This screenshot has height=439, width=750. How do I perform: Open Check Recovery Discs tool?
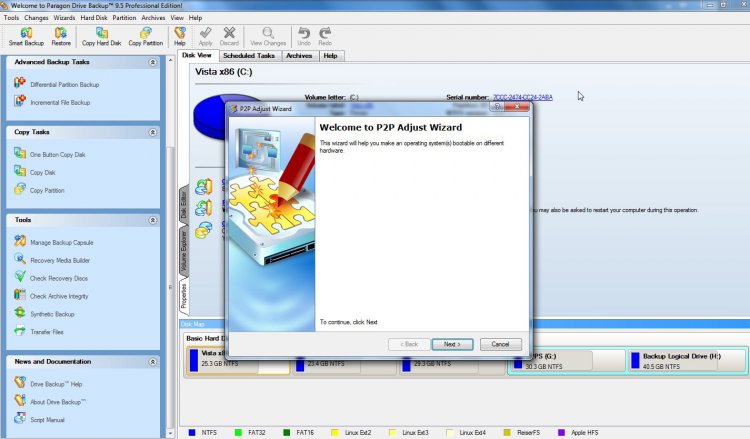[51, 277]
